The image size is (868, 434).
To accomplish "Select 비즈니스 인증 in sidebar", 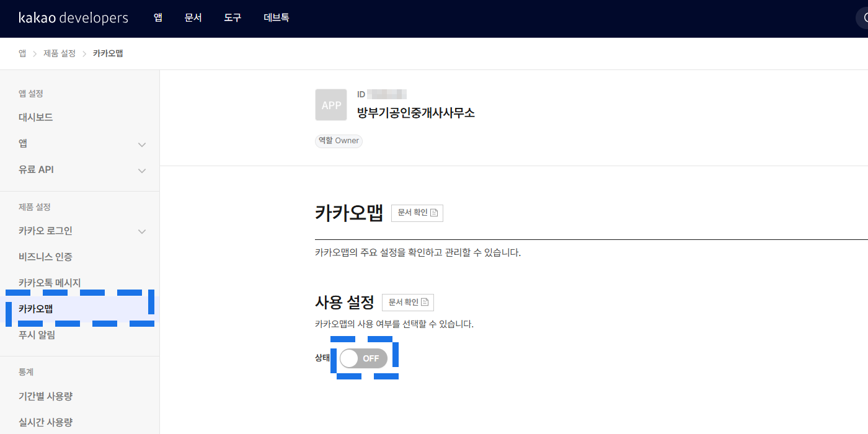I will 45,257.
